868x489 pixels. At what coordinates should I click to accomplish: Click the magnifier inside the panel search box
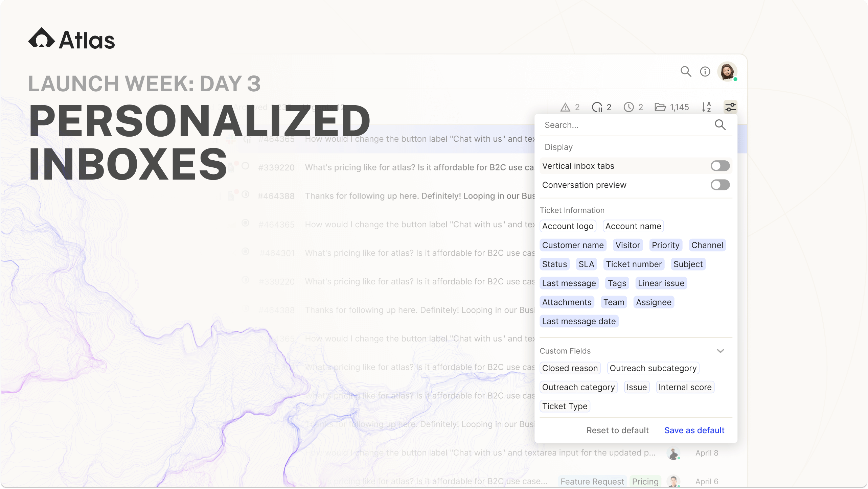(x=720, y=125)
